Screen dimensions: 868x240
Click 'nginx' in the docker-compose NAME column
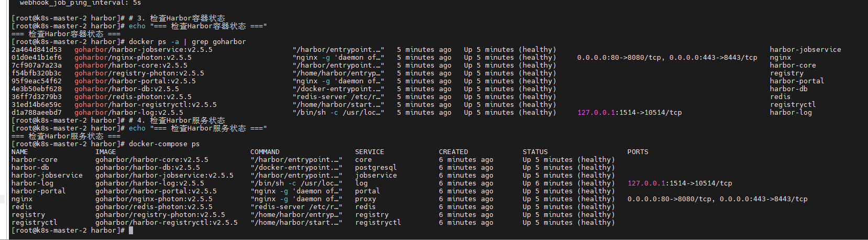pos(22,199)
